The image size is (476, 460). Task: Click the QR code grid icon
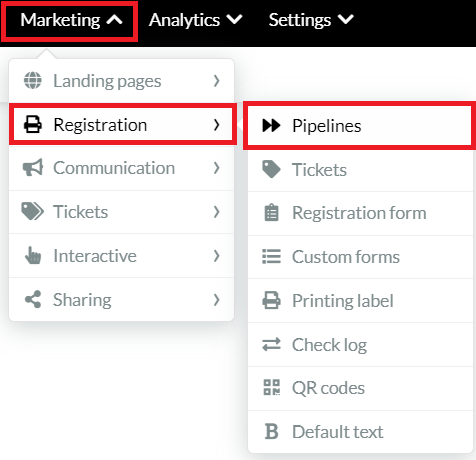pos(272,387)
